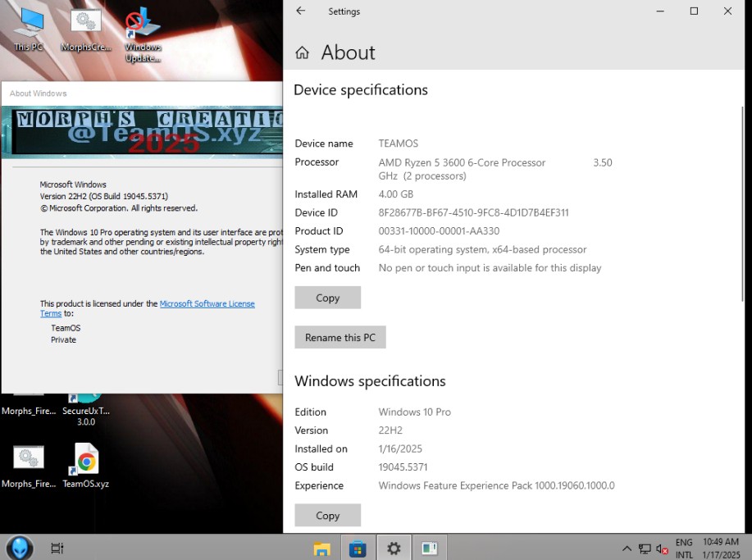Copy the Device specifications
This screenshot has height=560, width=752.
point(327,298)
